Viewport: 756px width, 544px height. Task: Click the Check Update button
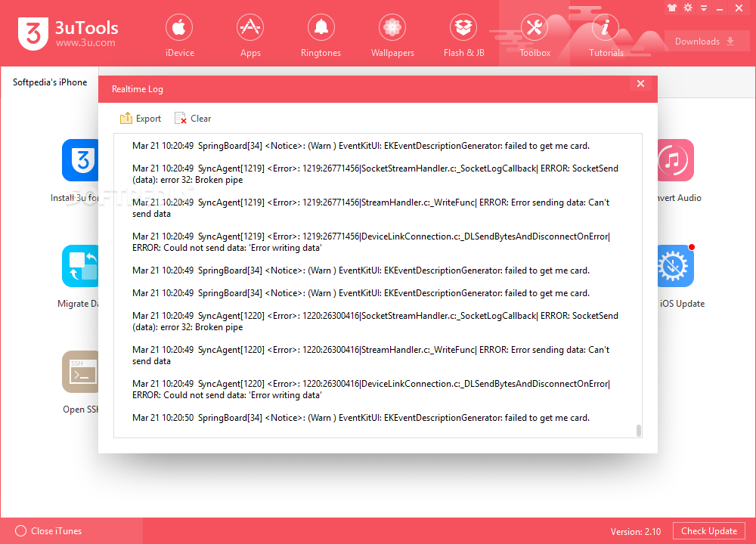[x=709, y=531]
